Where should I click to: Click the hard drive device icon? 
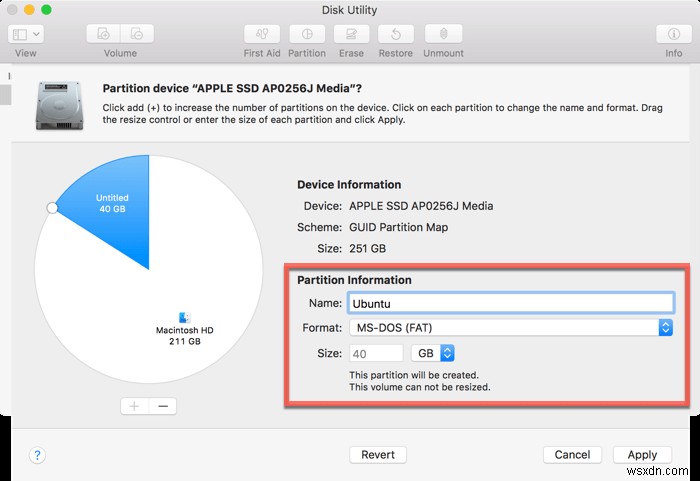click(59, 105)
